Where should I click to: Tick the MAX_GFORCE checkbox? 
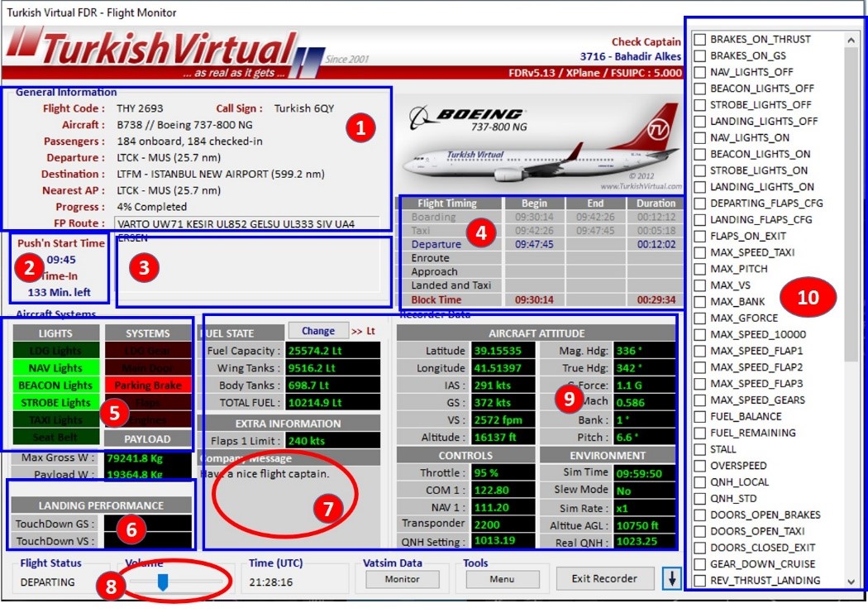coord(700,318)
